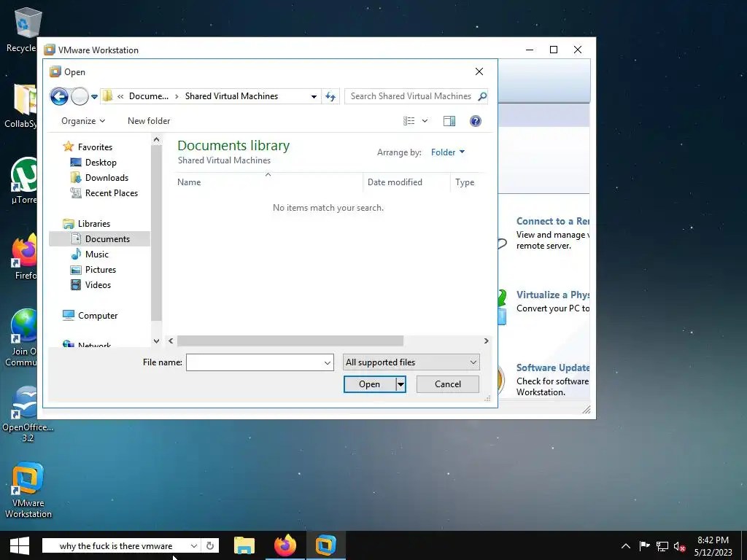747x560 pixels.
Task: Click the muted volume tray icon
Action: click(679, 547)
